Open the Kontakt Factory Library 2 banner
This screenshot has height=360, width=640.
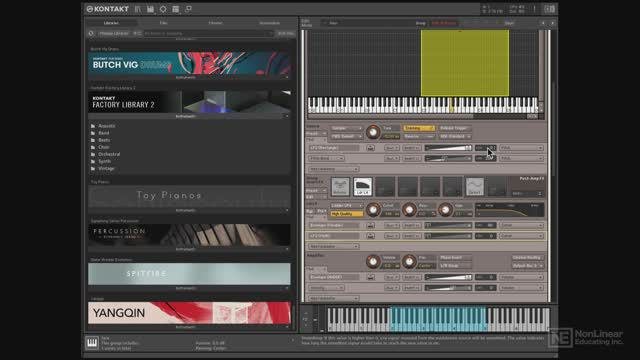click(x=189, y=102)
